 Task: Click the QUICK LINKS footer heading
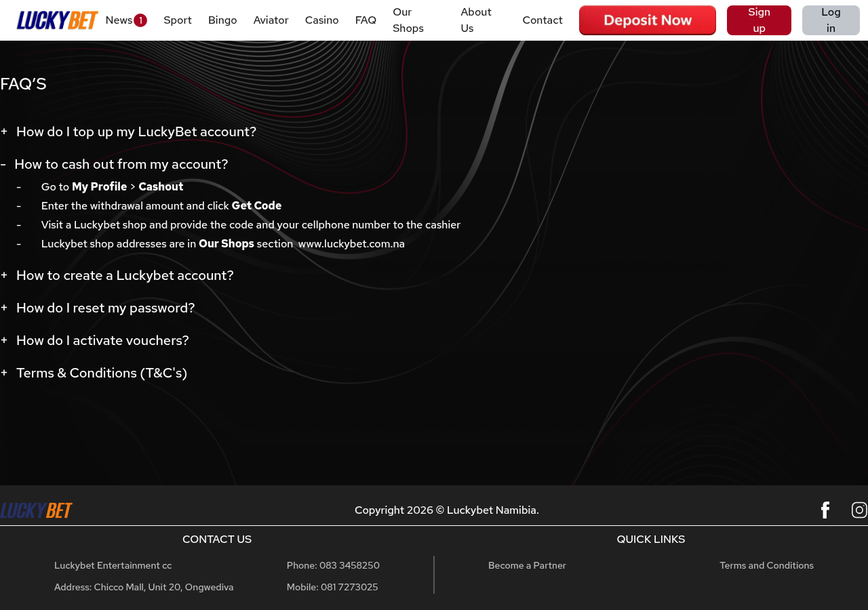click(651, 540)
